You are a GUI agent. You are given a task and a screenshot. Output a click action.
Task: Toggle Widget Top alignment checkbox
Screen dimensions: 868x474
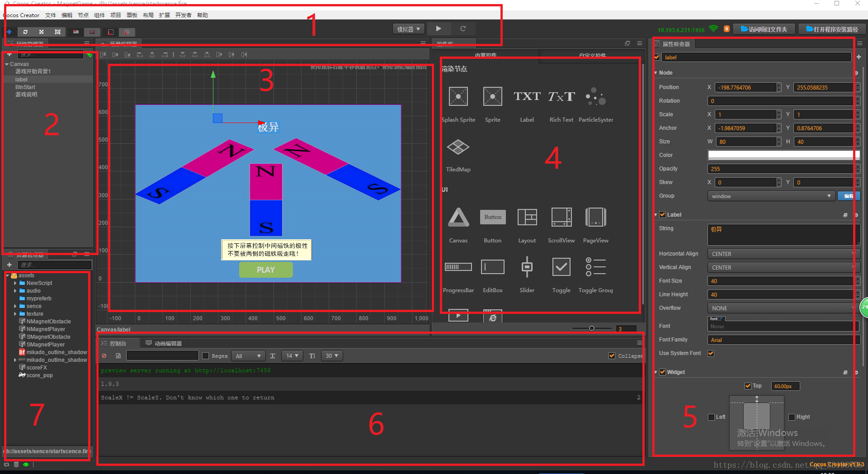click(748, 386)
